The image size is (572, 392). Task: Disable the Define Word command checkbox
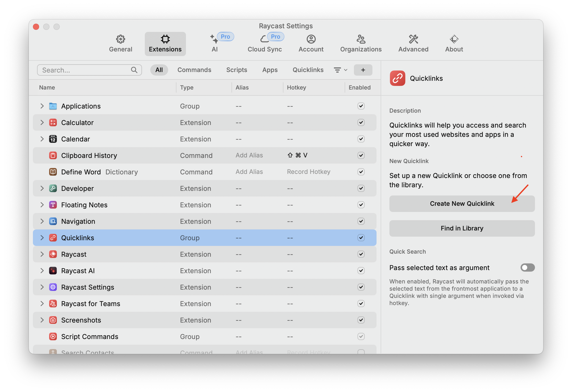pos(361,172)
